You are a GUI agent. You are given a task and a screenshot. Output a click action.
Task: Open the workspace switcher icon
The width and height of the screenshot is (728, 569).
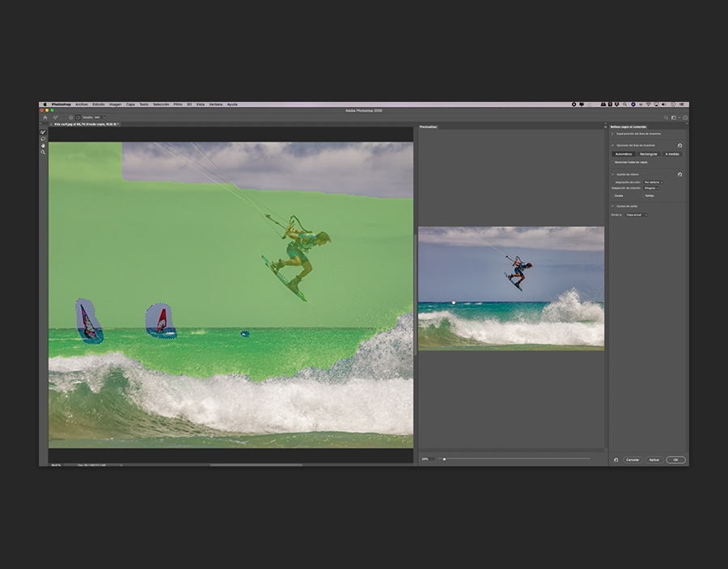pos(674,117)
